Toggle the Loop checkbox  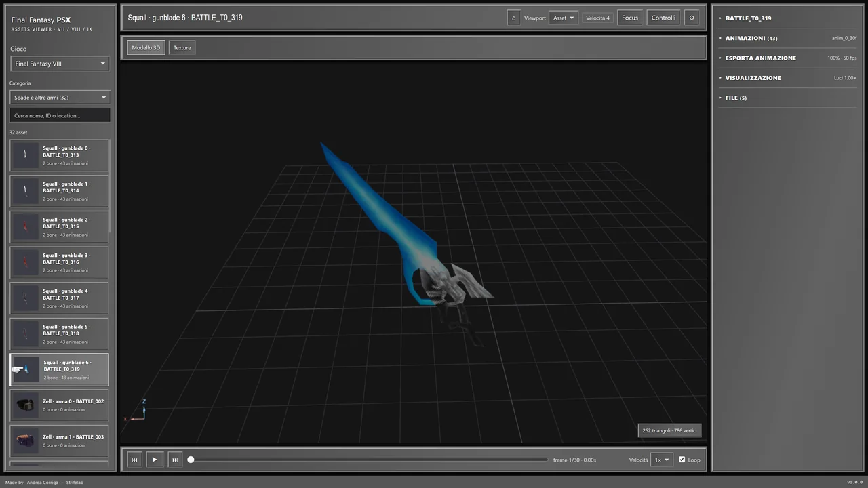tap(682, 460)
